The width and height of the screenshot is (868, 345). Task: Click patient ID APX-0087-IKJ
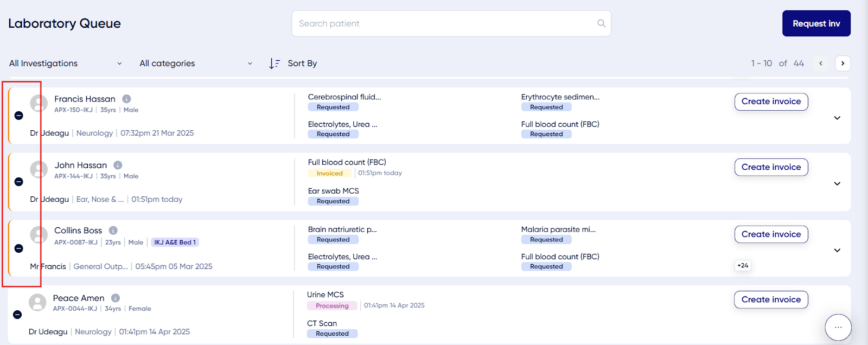pos(76,242)
